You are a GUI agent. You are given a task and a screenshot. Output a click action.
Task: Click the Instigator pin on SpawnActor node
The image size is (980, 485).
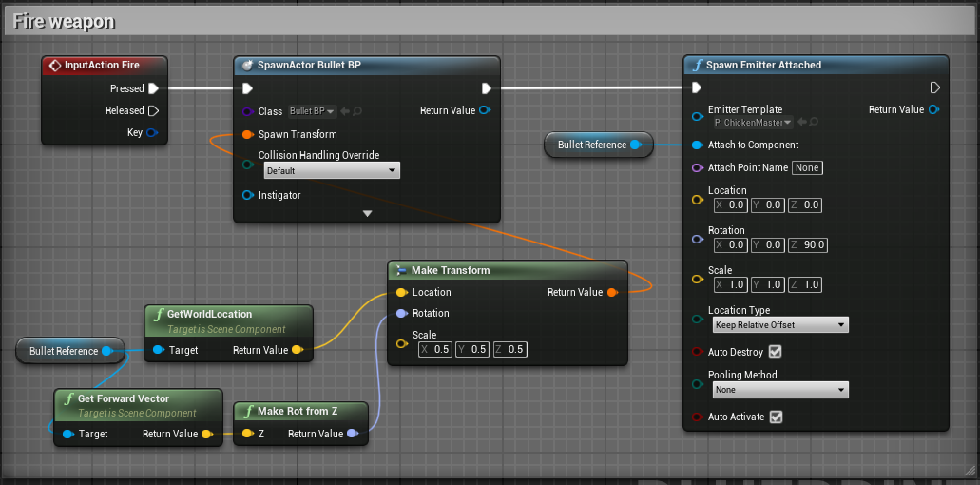click(x=247, y=195)
